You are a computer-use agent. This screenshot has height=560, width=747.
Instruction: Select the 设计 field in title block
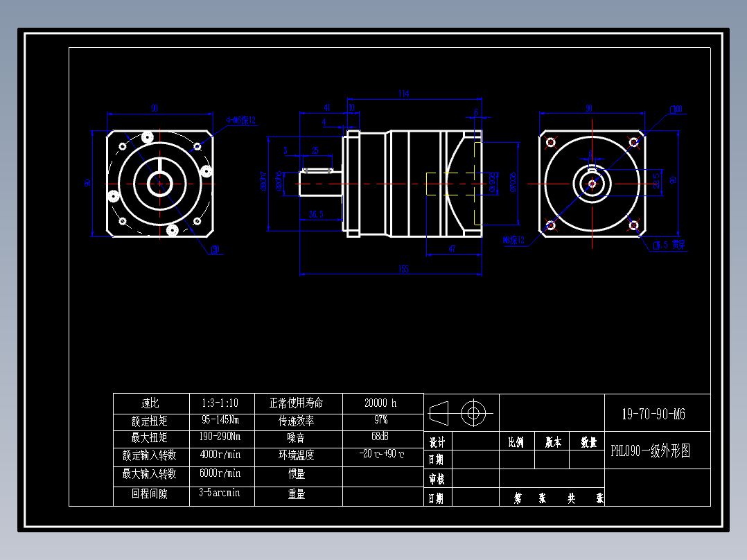pos(437,441)
